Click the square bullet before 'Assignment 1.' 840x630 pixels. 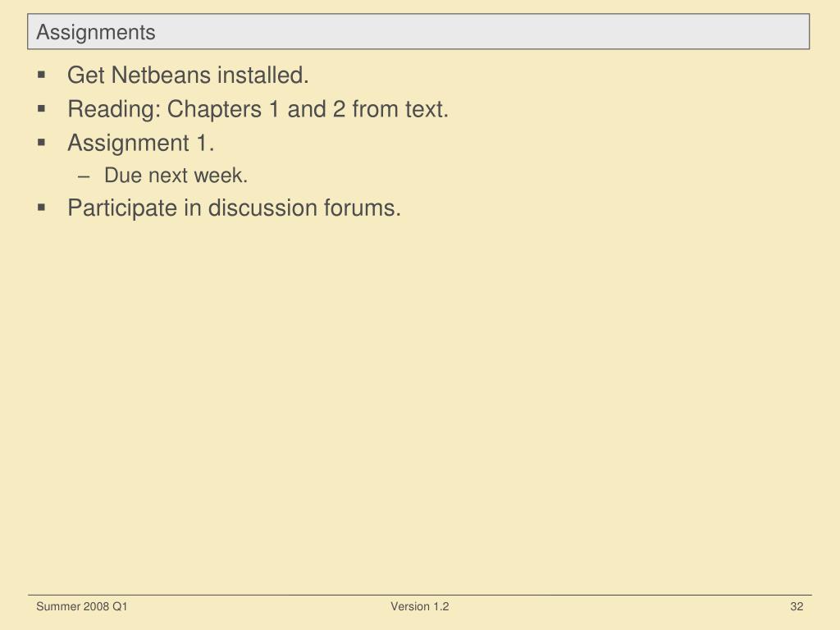pyautogui.click(x=42, y=143)
